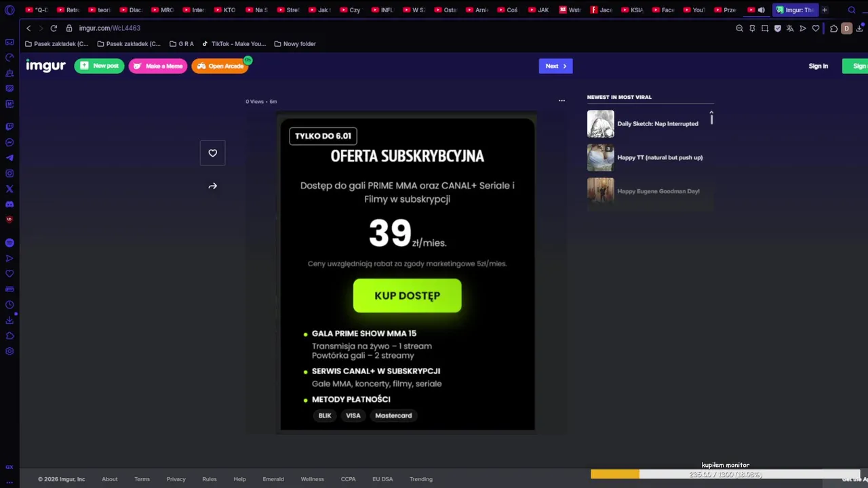Open the toolbar downloads icon
Viewport: 868px width, 488px height.
860,28
